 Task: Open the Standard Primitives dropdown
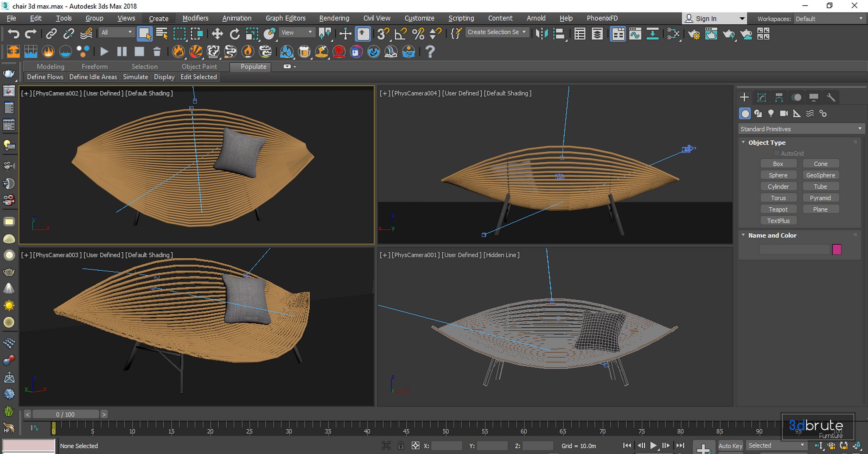pyautogui.click(x=801, y=129)
